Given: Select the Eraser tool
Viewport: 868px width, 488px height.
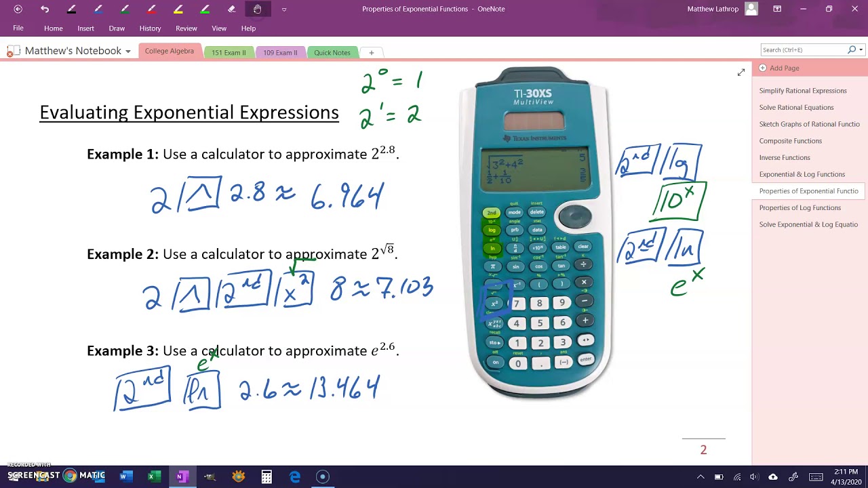Looking at the screenshot, I should [231, 9].
